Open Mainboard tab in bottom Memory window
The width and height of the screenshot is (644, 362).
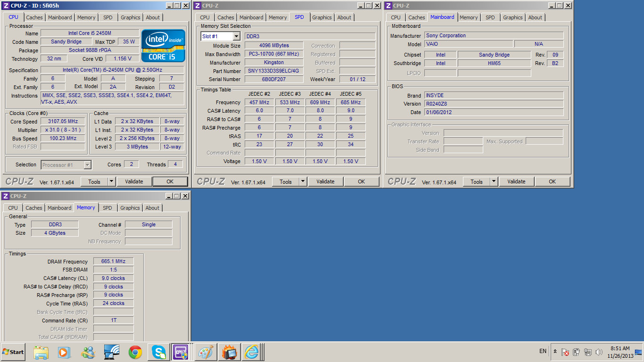pyautogui.click(x=59, y=208)
